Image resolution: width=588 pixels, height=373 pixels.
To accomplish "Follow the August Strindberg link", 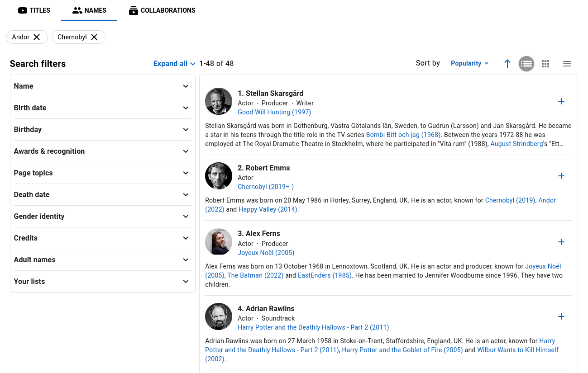I will (x=516, y=144).
